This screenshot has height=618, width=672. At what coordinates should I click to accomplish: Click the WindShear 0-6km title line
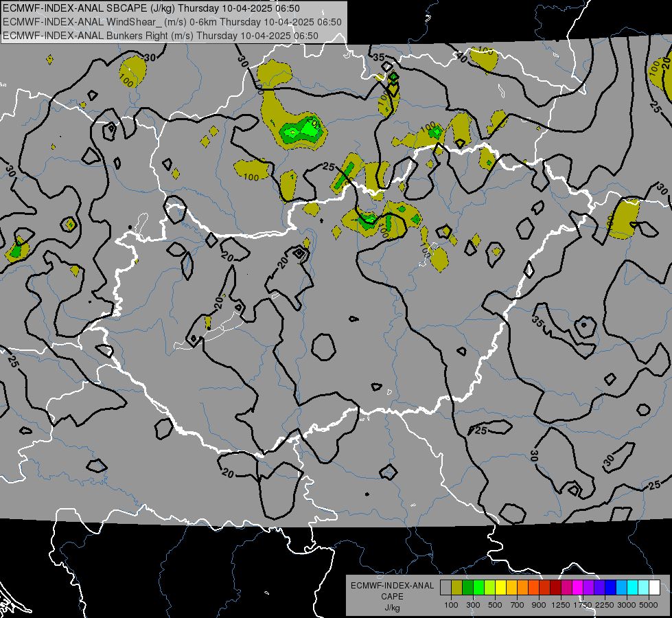click(172, 22)
